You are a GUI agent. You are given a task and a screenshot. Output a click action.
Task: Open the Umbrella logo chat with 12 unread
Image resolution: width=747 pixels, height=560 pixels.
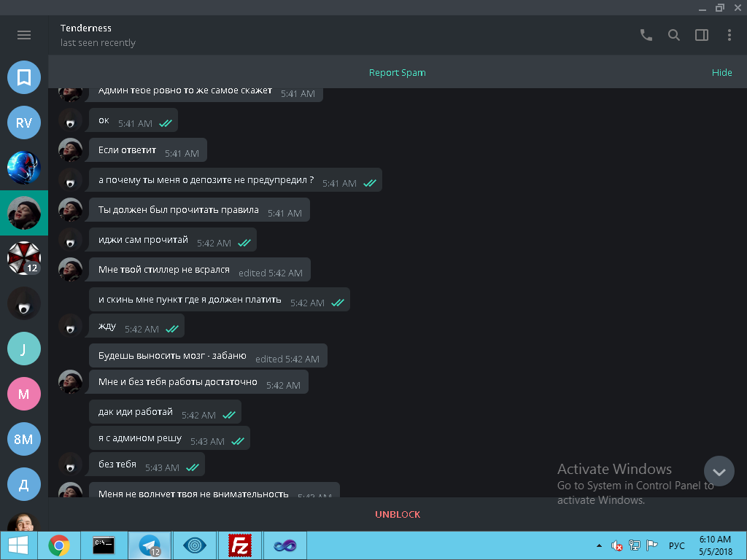(x=24, y=258)
